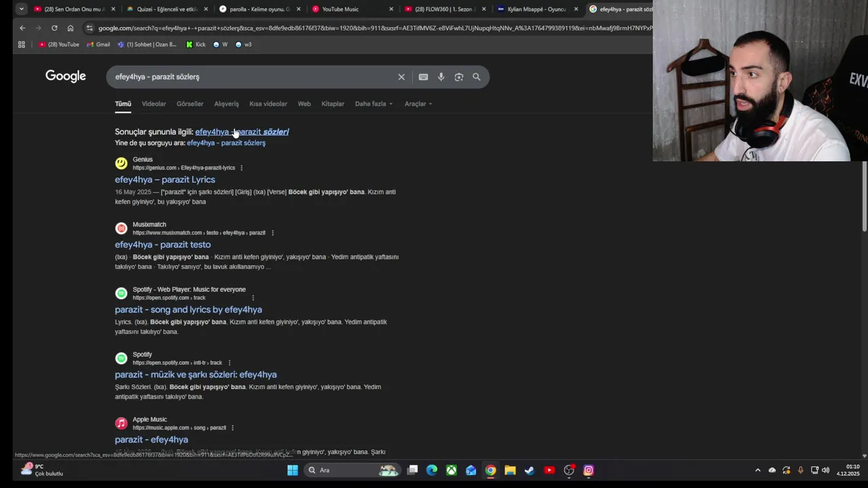Screen dimensions: 868x488
Task: Select the Web results tab
Action: point(304,104)
